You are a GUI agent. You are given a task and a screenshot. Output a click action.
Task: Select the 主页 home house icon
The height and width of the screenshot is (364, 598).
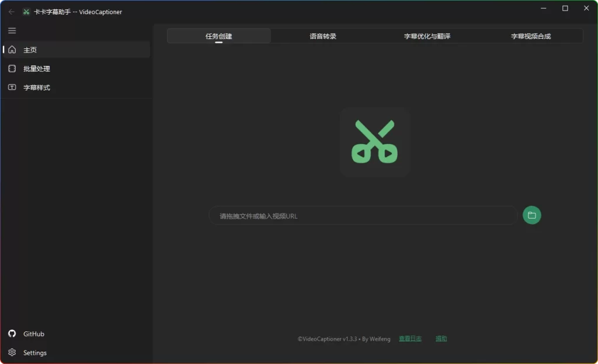13,50
